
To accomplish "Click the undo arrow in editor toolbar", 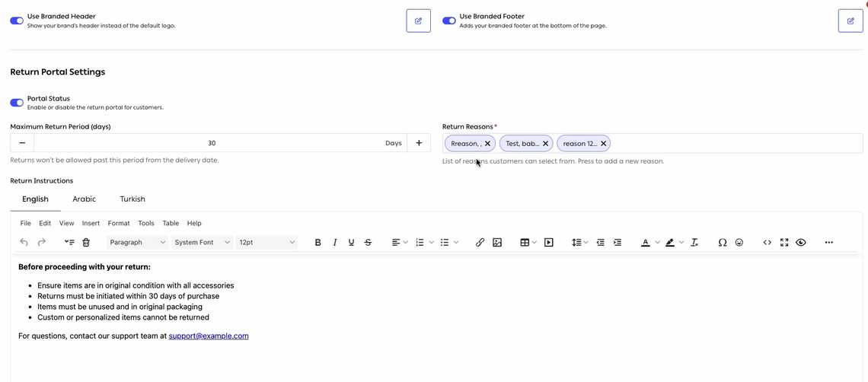I will click(24, 243).
